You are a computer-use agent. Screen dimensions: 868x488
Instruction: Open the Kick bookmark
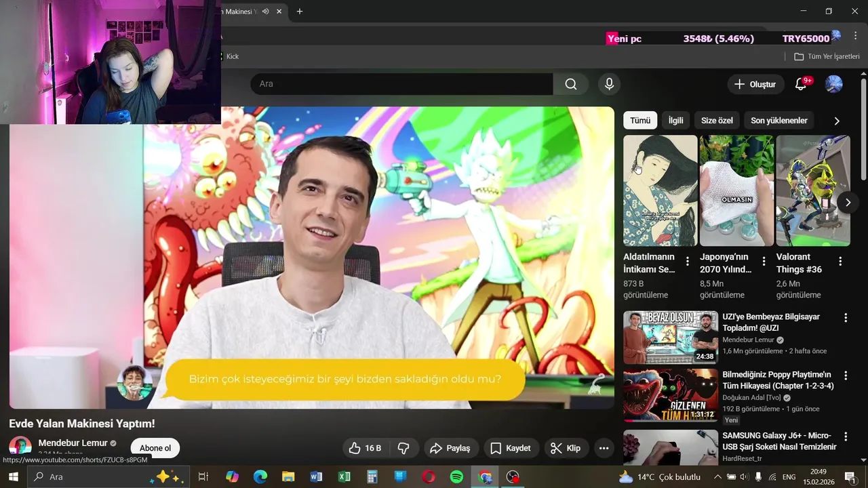(x=232, y=56)
